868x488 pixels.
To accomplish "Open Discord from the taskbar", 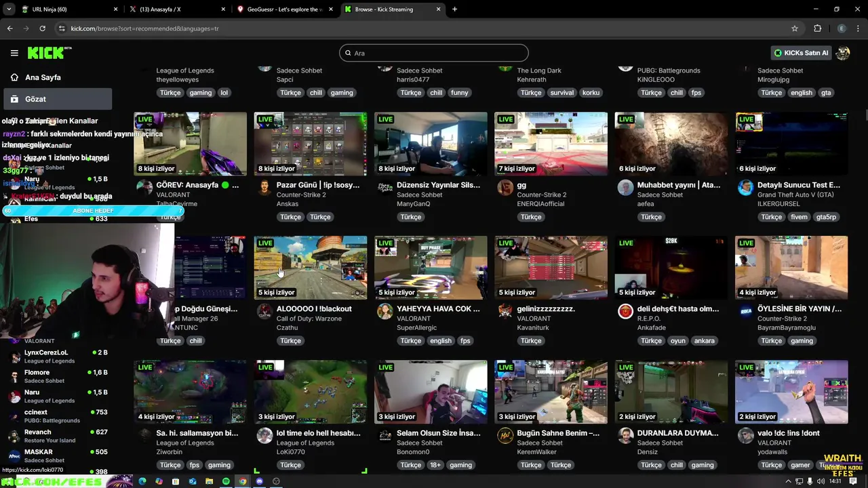I will click(x=259, y=481).
